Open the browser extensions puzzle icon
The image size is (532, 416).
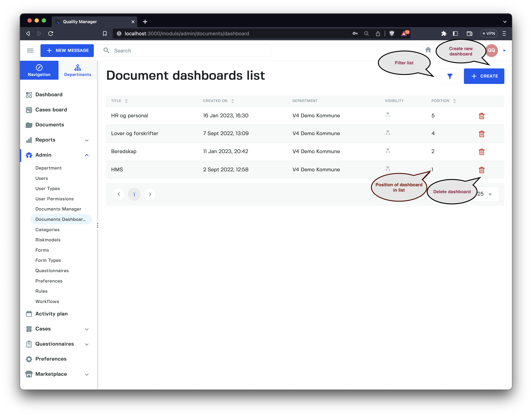(x=444, y=34)
